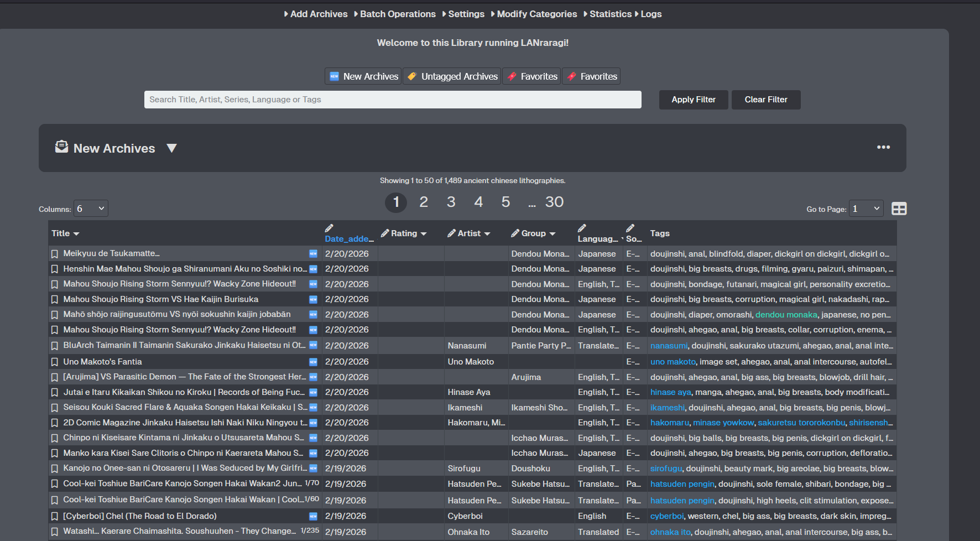Toggle bookmark for the Cyberboi Chel row
This screenshot has height=541, width=980.
tap(55, 517)
